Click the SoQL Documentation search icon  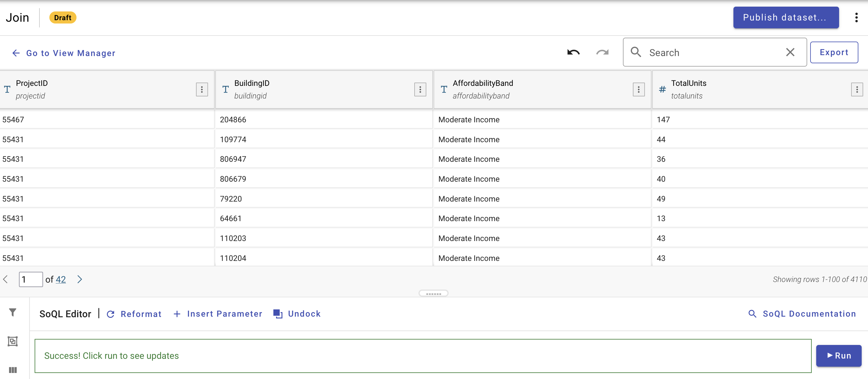pyautogui.click(x=752, y=314)
